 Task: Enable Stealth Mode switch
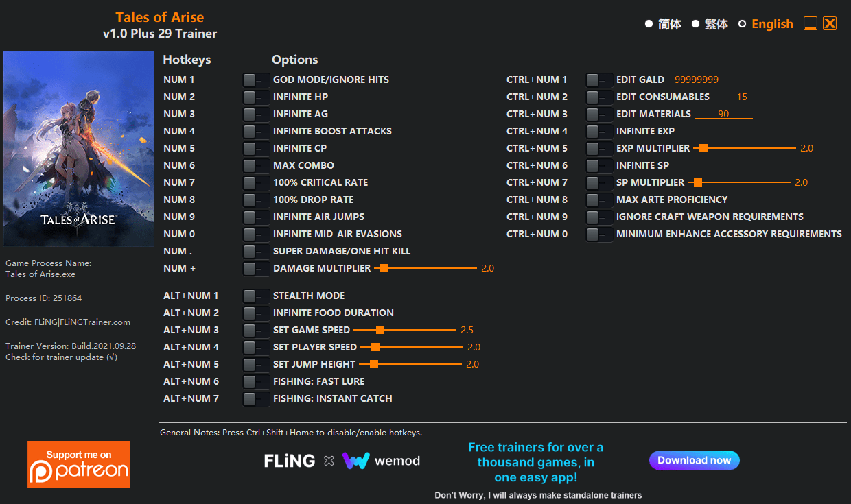pos(255,296)
